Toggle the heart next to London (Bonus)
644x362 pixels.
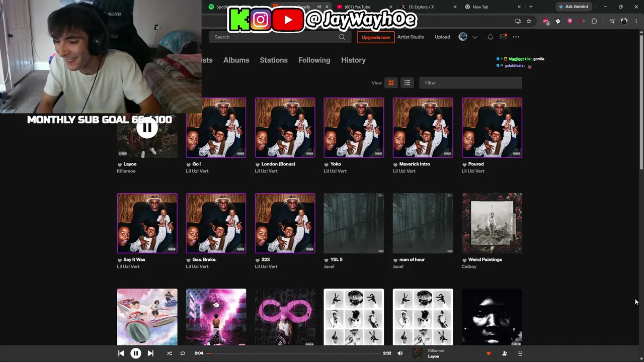coord(258,164)
